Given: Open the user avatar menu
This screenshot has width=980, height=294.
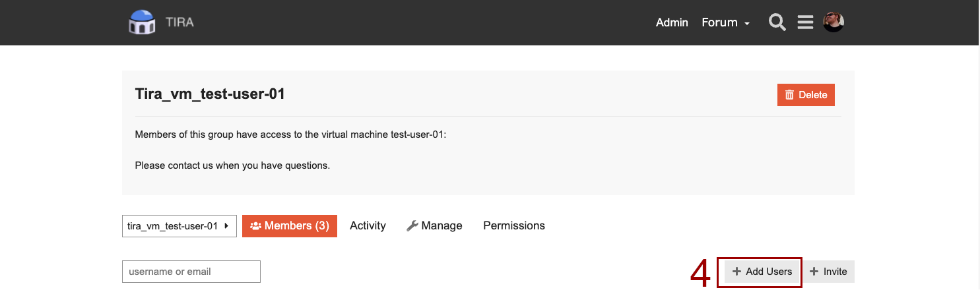Looking at the screenshot, I should (833, 22).
